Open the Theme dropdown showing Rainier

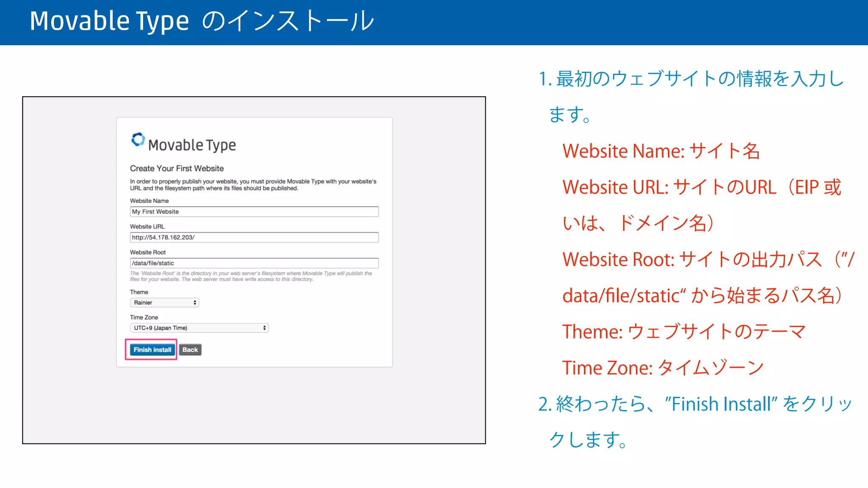click(164, 302)
